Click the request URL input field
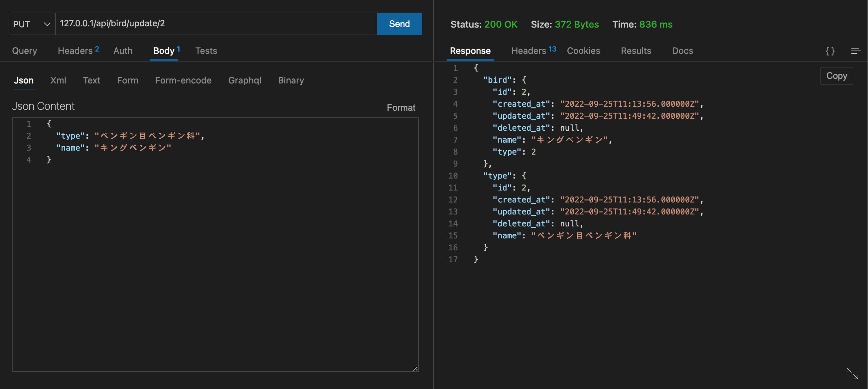868x389 pixels. [216, 24]
